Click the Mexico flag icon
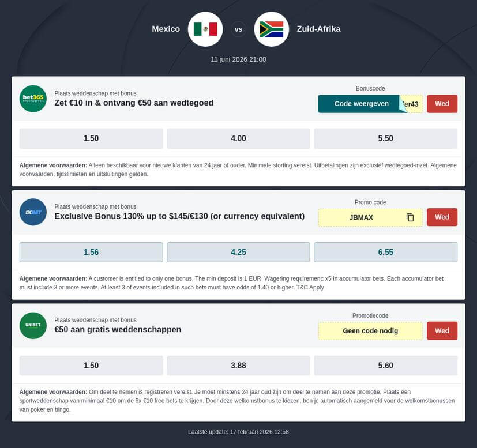Image resolution: width=477 pixels, height=448 pixels. [205, 29]
